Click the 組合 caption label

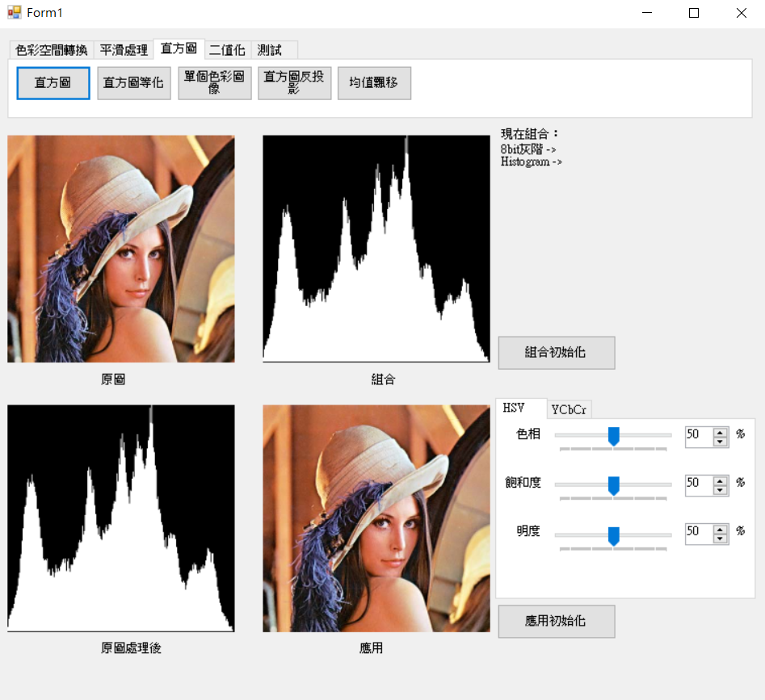pyautogui.click(x=384, y=379)
